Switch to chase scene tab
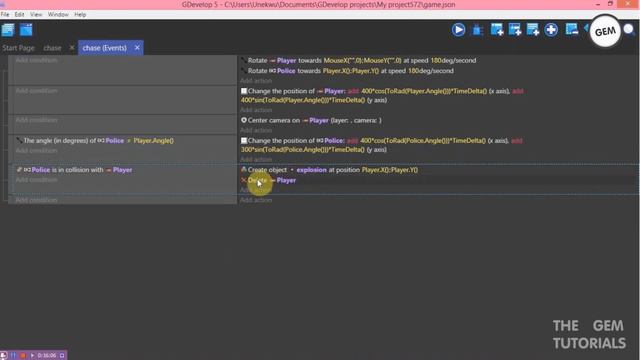This screenshot has height=360, width=640. [52, 48]
